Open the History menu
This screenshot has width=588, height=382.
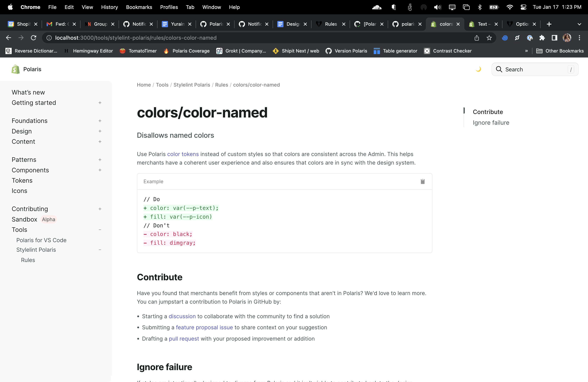[x=109, y=7]
